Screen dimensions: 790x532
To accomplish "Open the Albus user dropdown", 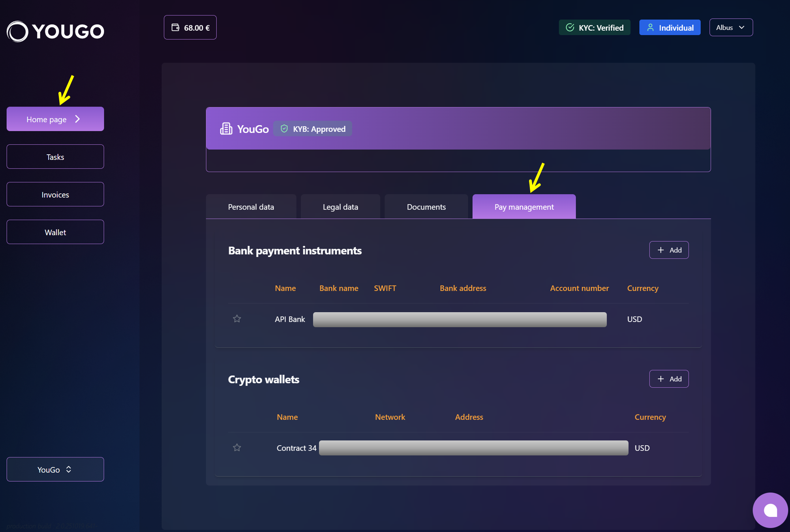I will [x=731, y=28].
